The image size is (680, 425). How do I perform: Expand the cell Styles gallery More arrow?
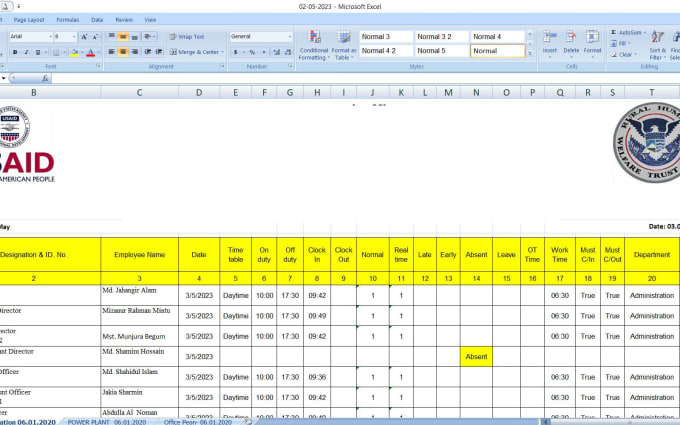pos(530,53)
